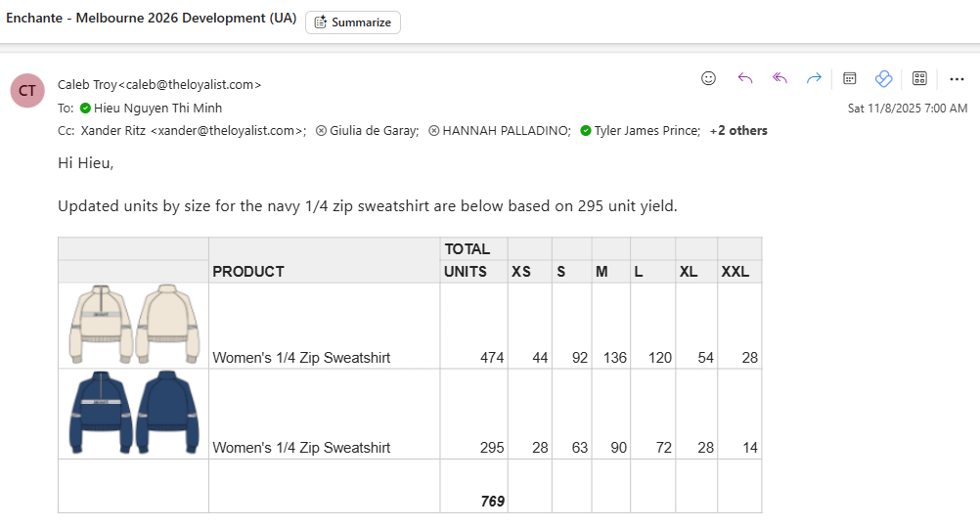Click the navy sweatshirt product image
The height and width of the screenshot is (527, 980).
134,412
